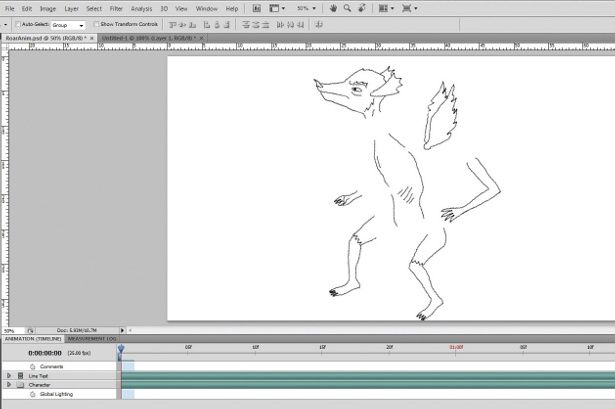Expand the Character layer group

(x=9, y=385)
